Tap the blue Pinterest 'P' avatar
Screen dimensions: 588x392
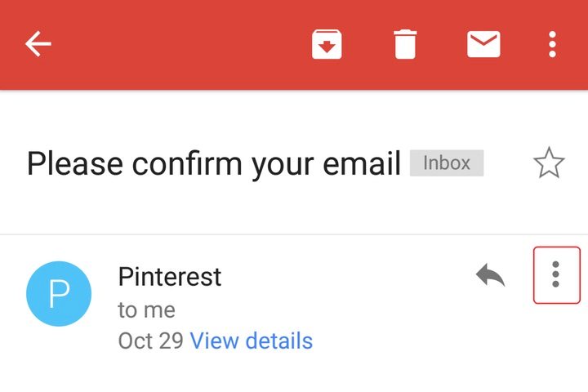coord(59,293)
